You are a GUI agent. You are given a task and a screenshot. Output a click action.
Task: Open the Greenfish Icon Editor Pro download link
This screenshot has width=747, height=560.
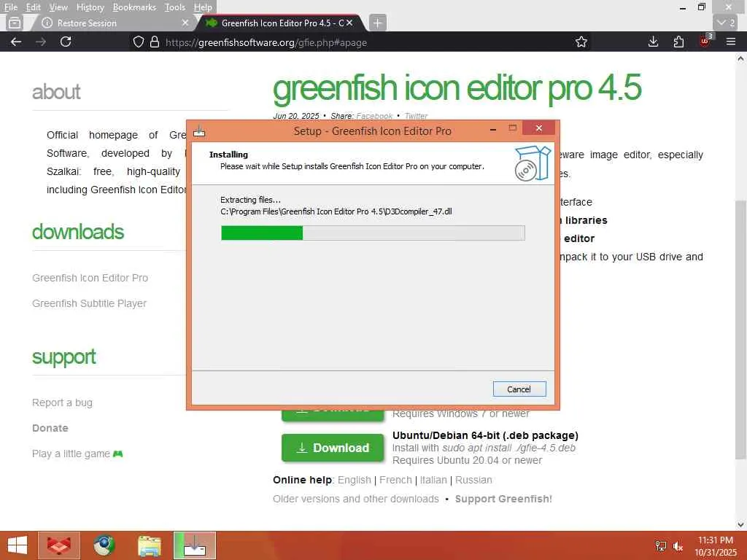click(90, 278)
